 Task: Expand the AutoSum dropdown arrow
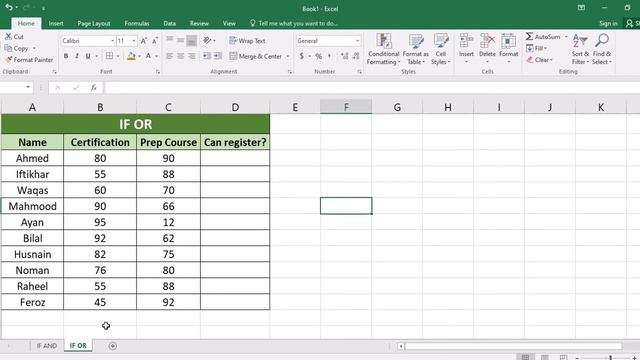(x=566, y=37)
